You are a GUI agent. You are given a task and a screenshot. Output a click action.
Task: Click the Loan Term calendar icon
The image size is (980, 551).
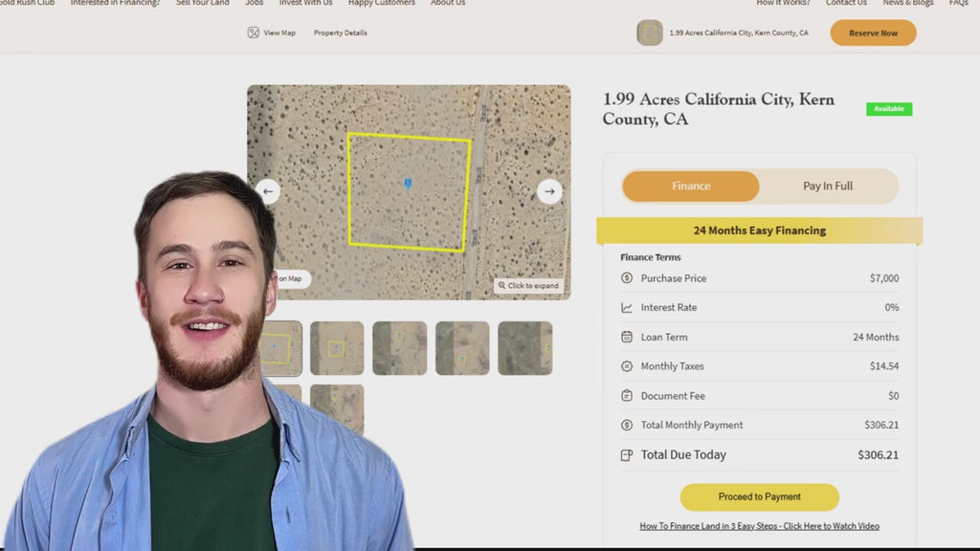point(627,337)
